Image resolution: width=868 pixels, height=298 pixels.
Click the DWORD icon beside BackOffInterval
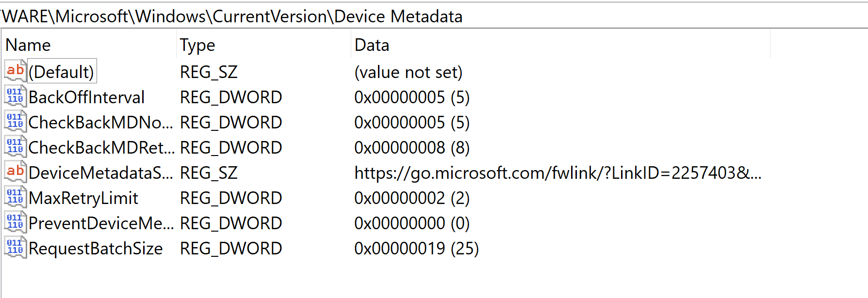click(15, 96)
